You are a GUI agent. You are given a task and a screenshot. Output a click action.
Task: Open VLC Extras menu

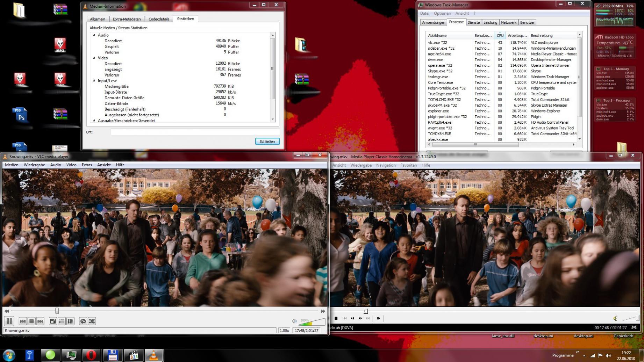click(x=87, y=165)
